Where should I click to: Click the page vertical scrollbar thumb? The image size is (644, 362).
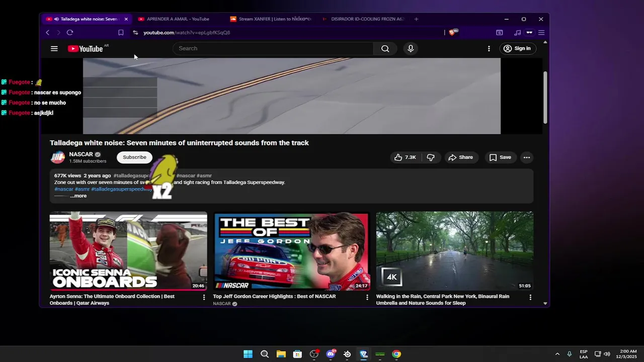545,98
